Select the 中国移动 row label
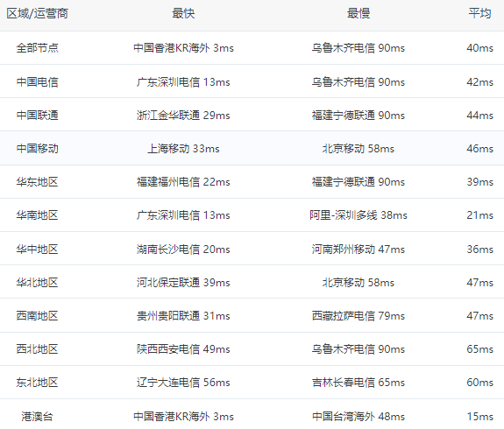Viewport: 504px width, 429px height. 38,149
